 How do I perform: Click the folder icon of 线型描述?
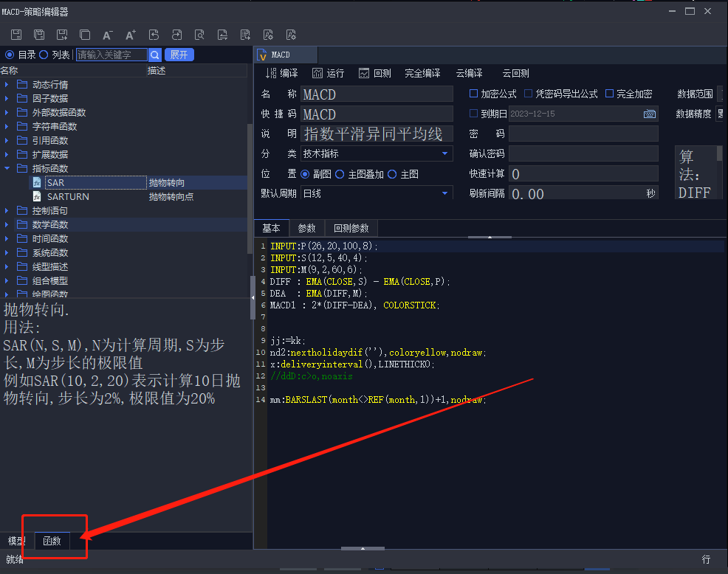click(x=22, y=266)
